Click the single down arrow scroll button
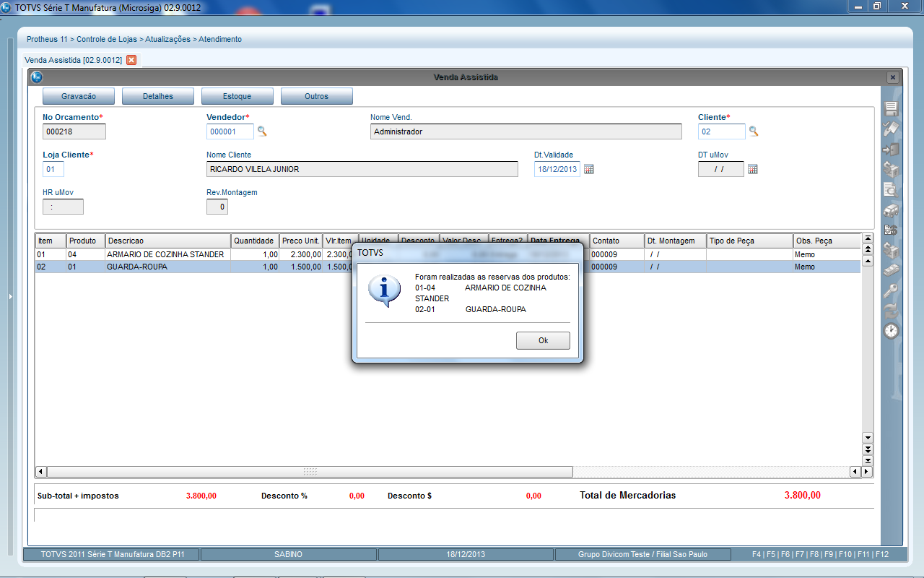924x578 pixels. [868, 438]
